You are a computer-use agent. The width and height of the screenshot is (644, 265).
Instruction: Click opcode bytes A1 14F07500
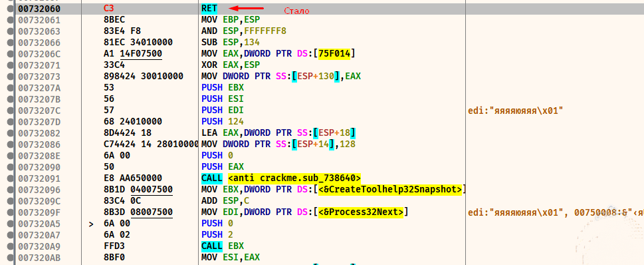133,54
